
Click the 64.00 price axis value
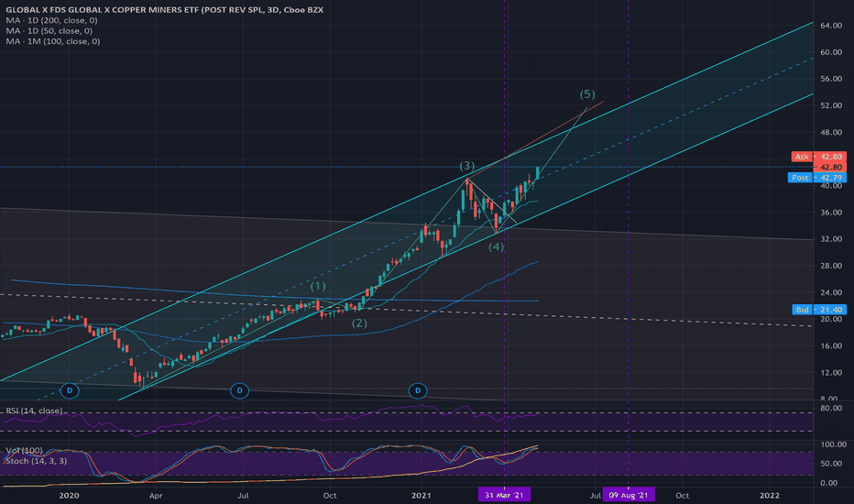coord(831,26)
